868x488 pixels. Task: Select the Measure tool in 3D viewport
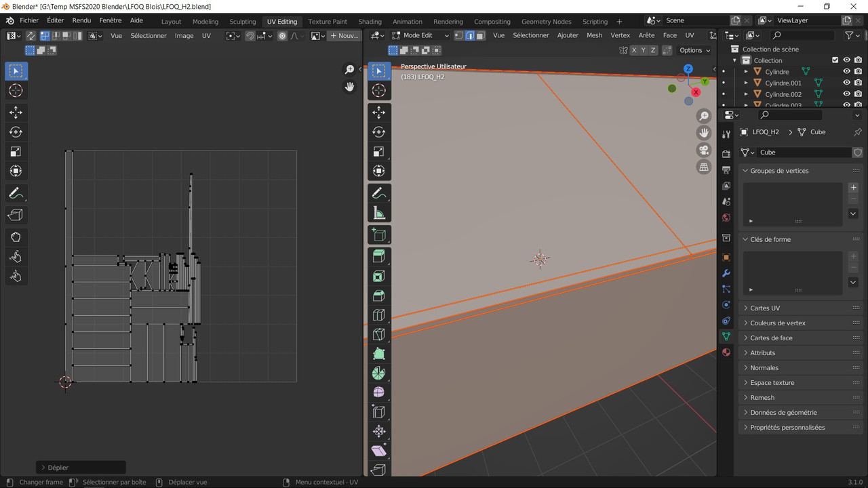tap(379, 213)
